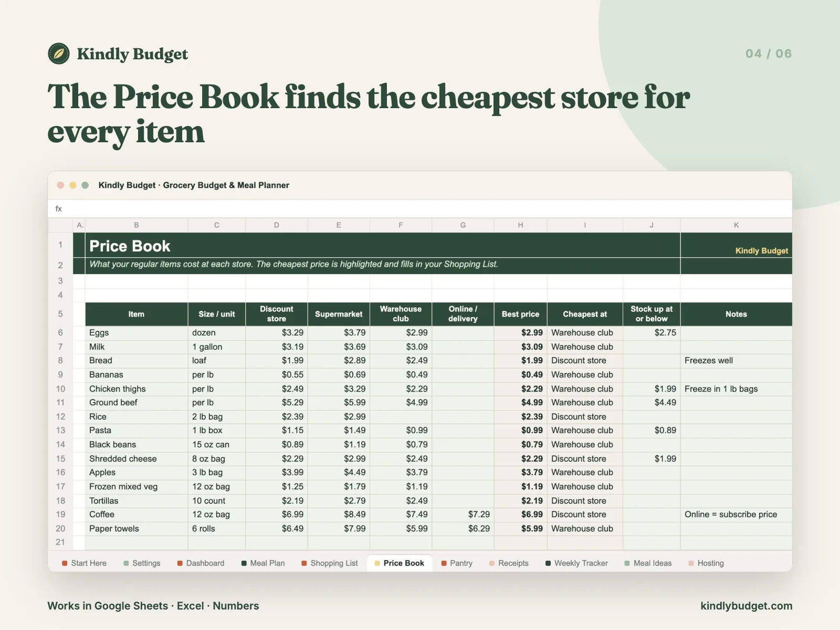Image resolution: width=840 pixels, height=630 pixels.
Task: Select the Frozen mixed veg cell
Action: 136,487
